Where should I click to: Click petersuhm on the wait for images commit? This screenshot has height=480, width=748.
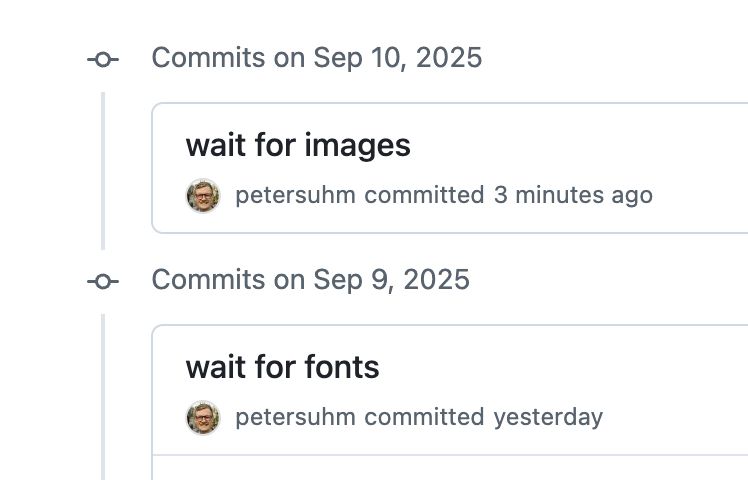(295, 195)
